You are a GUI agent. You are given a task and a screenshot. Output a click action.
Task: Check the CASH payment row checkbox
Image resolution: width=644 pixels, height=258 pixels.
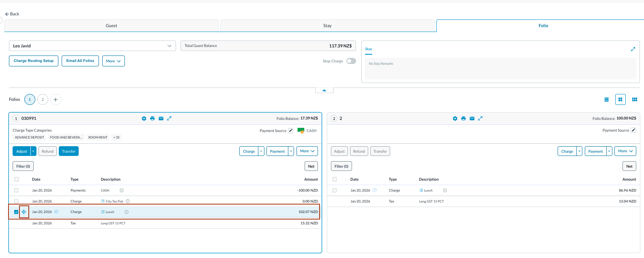point(16,190)
